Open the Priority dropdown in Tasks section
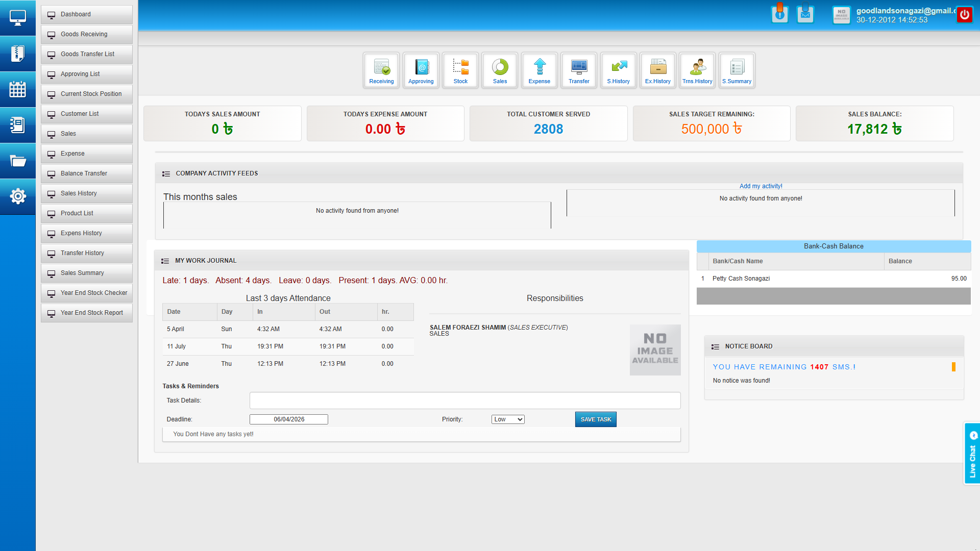Viewport: 980px width, 551px height. pos(507,419)
